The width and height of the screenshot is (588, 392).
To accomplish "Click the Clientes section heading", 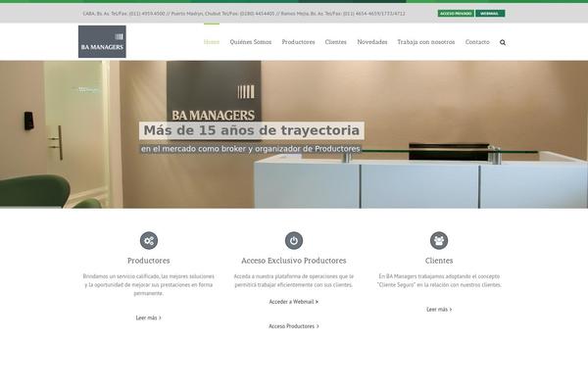I will coord(439,261).
